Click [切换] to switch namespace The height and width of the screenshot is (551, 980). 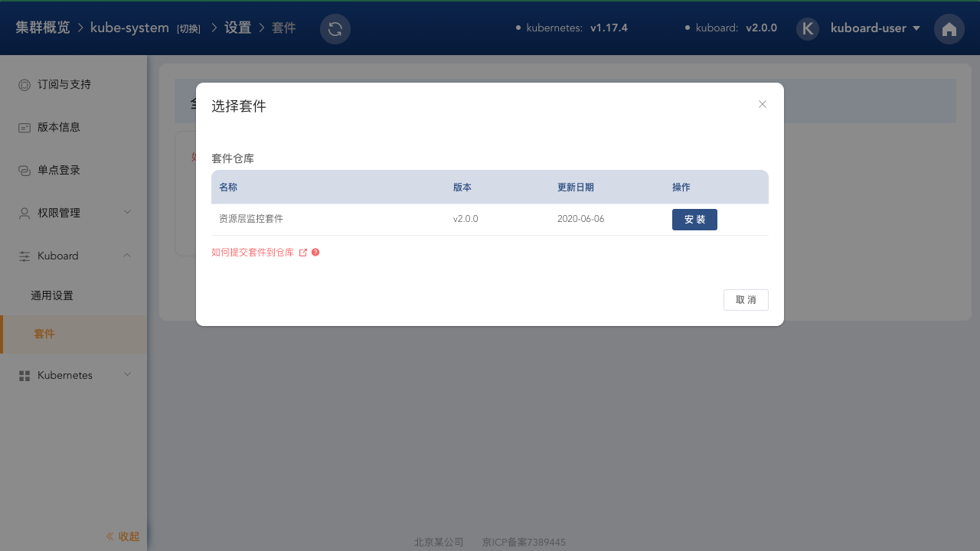click(x=188, y=29)
